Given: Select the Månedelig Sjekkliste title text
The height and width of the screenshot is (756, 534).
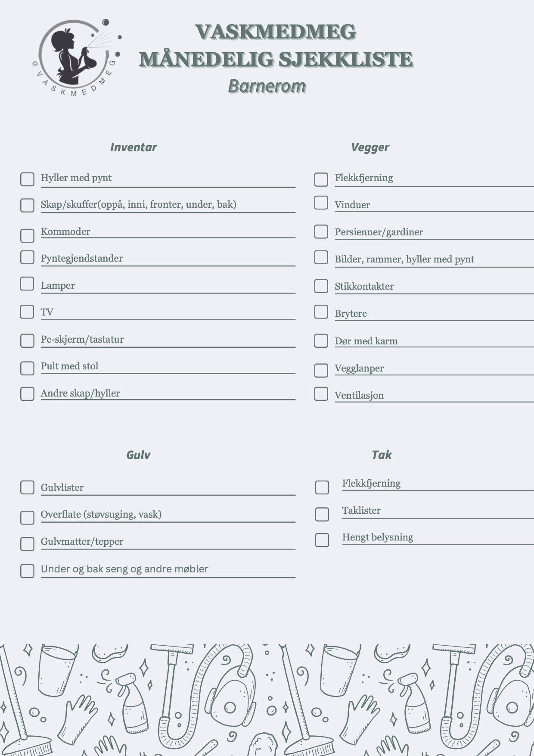Looking at the screenshot, I should (x=276, y=59).
